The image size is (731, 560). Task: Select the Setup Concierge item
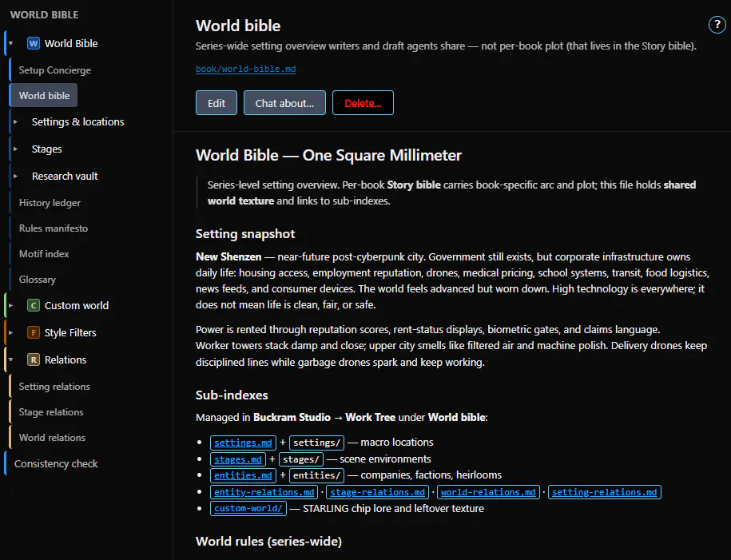point(54,70)
